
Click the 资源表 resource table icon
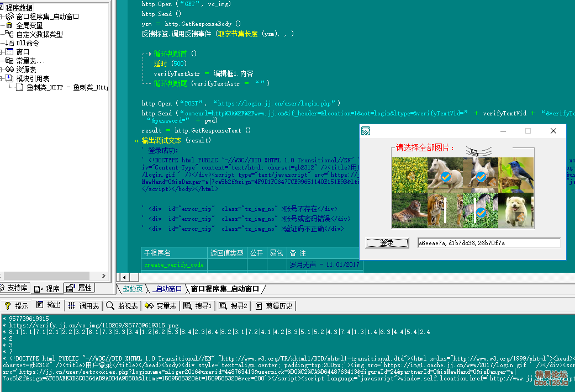(9, 70)
